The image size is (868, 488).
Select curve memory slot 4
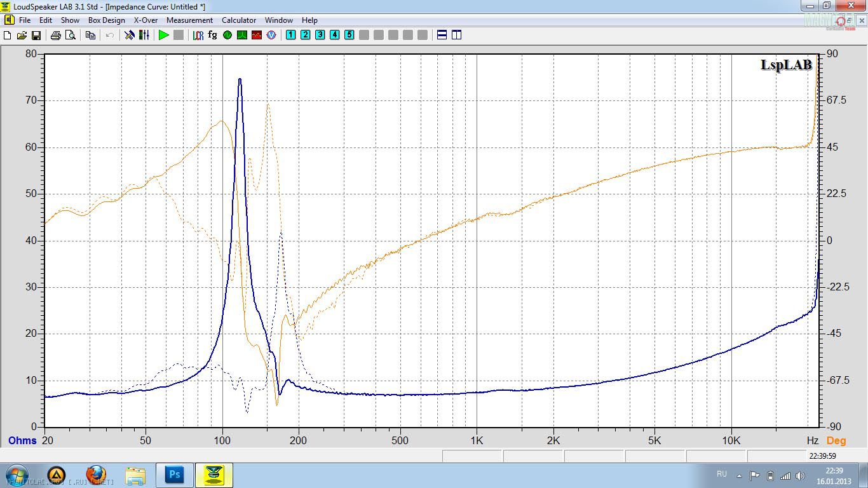pos(335,35)
